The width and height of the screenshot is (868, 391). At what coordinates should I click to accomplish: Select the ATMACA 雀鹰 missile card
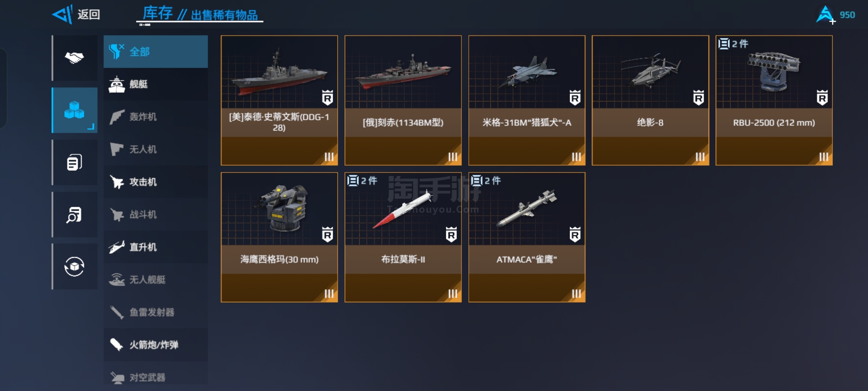click(527, 237)
